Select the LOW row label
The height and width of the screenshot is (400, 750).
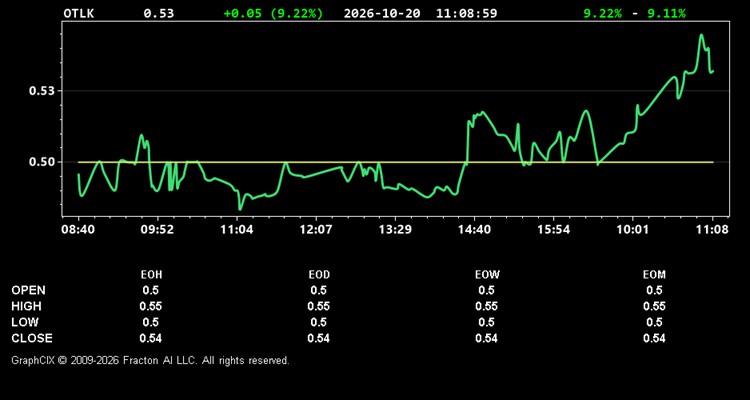pos(25,322)
